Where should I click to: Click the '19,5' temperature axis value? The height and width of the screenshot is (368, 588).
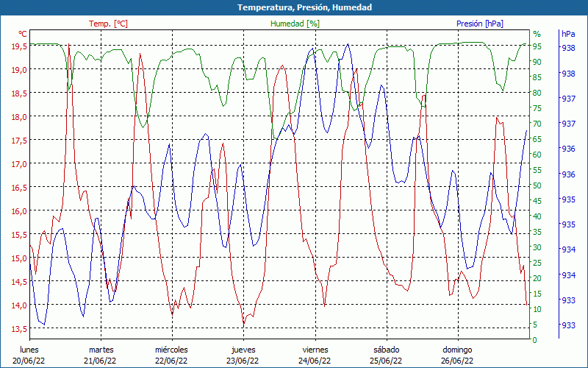(19, 46)
